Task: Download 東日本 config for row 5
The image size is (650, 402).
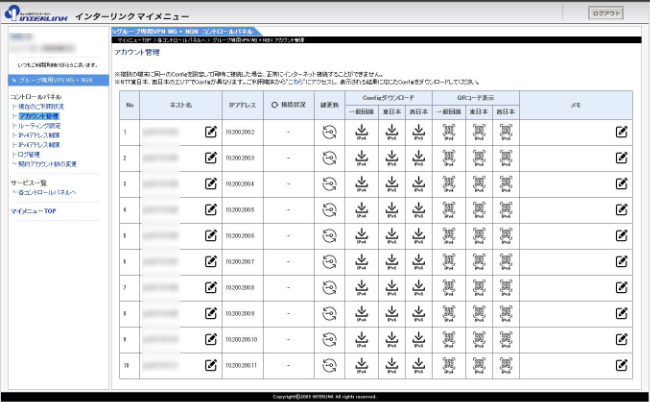Action: click(x=392, y=235)
